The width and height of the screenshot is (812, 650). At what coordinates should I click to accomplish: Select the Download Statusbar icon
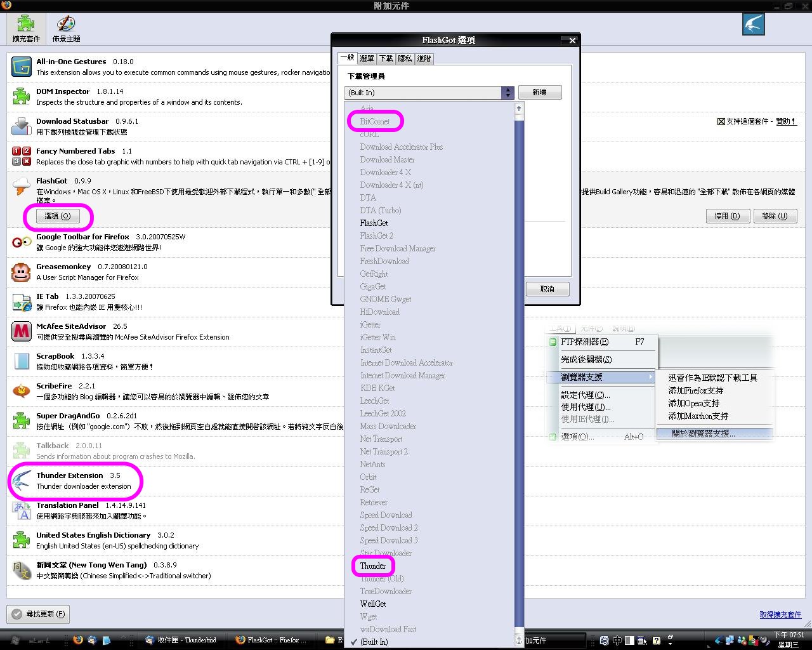(x=22, y=126)
